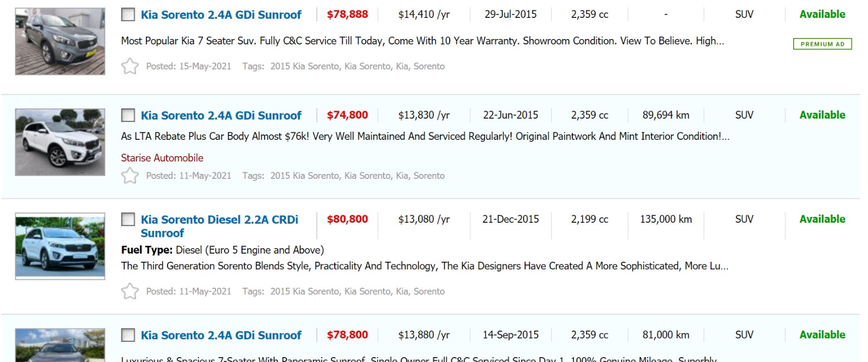
Task: Click '2015 Kia Sorento' tag in first listing
Action: (304, 66)
